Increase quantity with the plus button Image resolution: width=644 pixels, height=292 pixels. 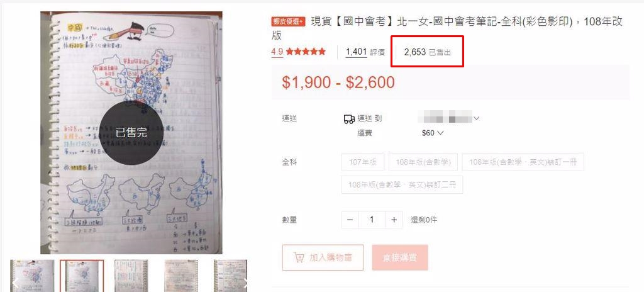point(394,220)
